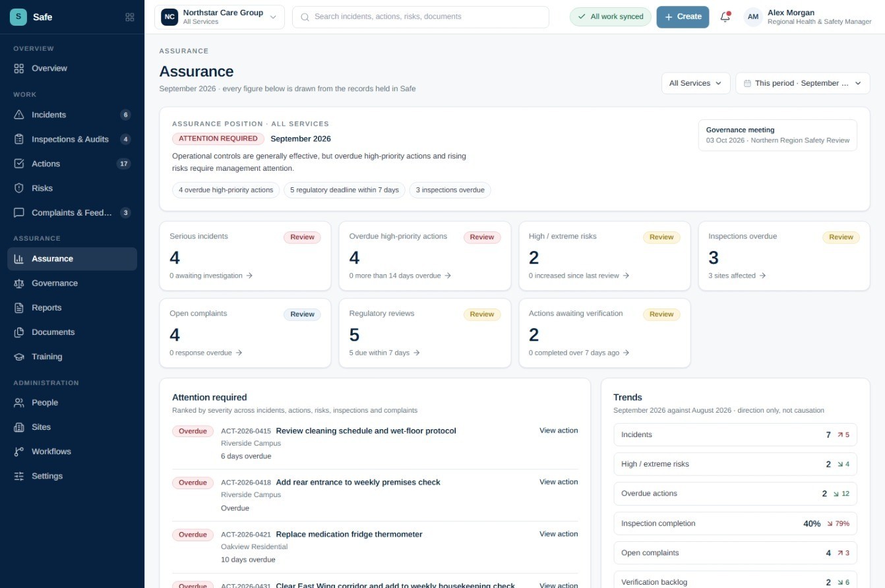Select Actions in the sidebar
The image size is (885, 588).
[72, 163]
